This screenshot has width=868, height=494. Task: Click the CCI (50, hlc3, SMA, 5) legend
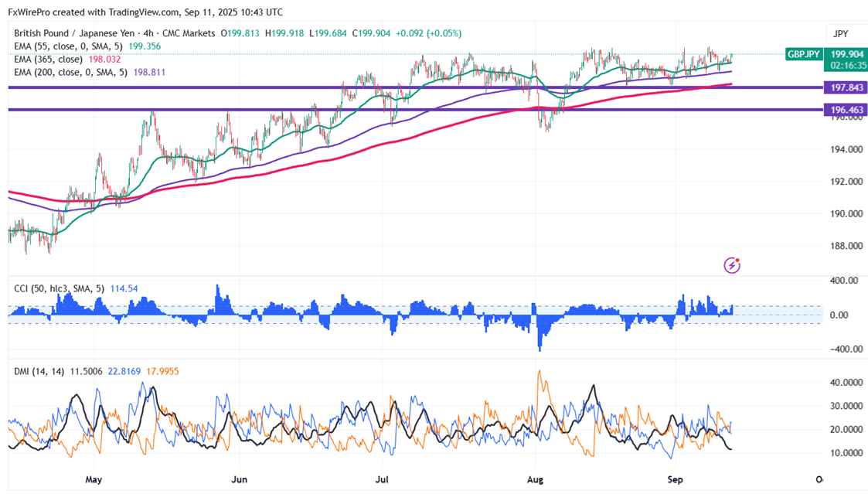pos(60,288)
